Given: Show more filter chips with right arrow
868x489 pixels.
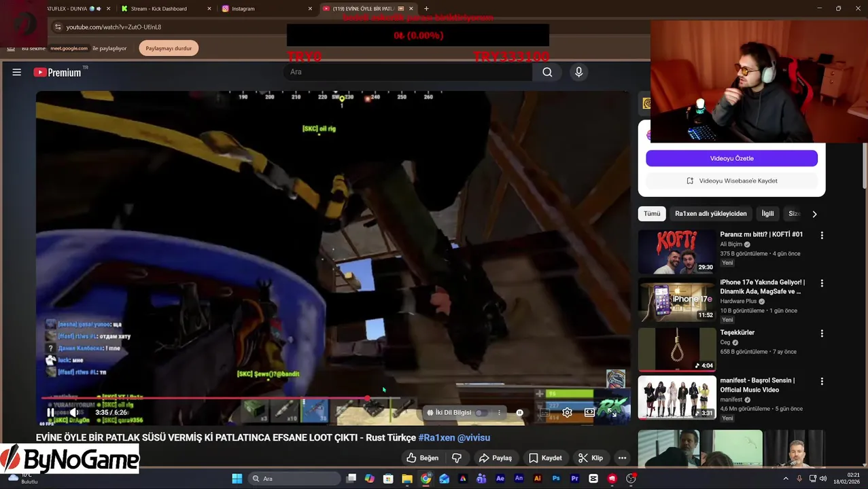Looking at the screenshot, I should point(814,214).
